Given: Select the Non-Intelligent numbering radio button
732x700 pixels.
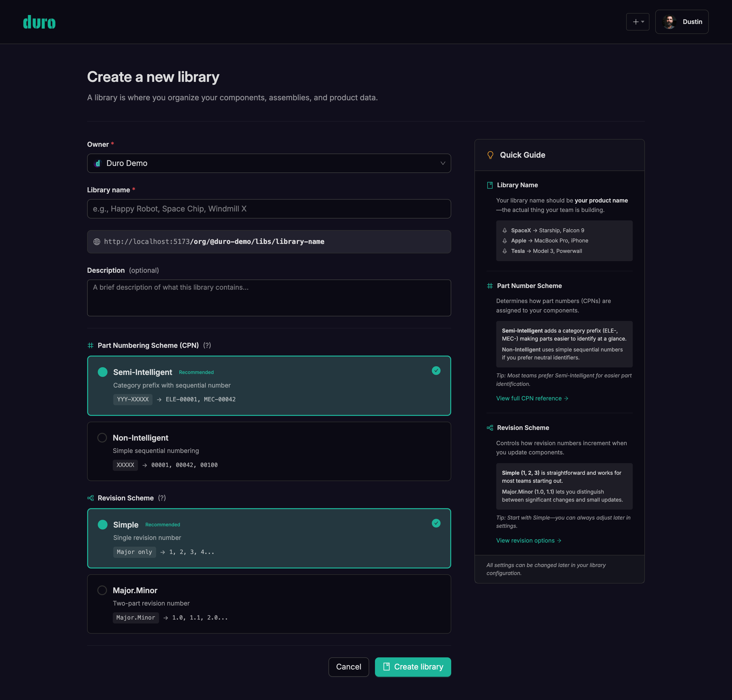Looking at the screenshot, I should (102, 438).
